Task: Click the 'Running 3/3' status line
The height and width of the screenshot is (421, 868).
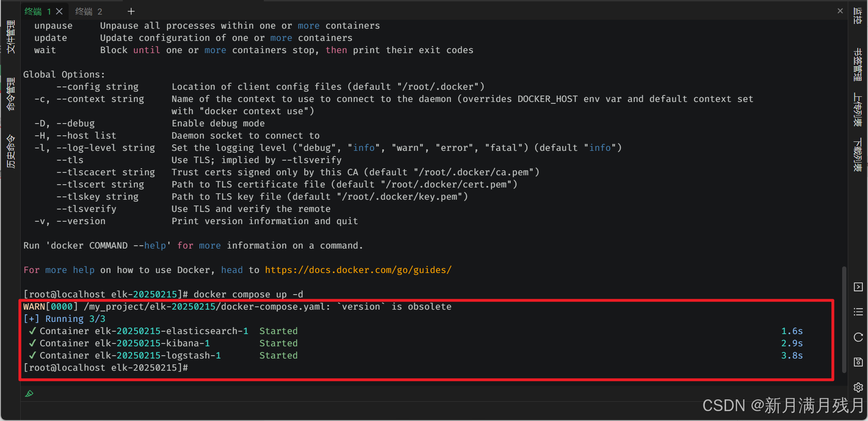Action: point(64,319)
